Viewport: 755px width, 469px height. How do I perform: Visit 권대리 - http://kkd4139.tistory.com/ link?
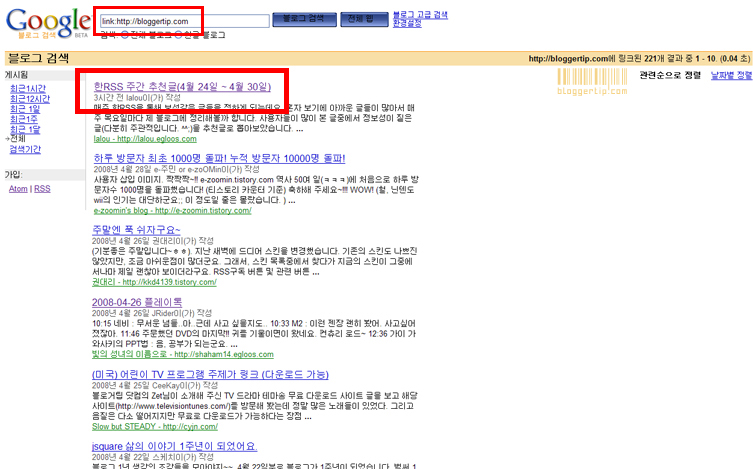pos(154,282)
